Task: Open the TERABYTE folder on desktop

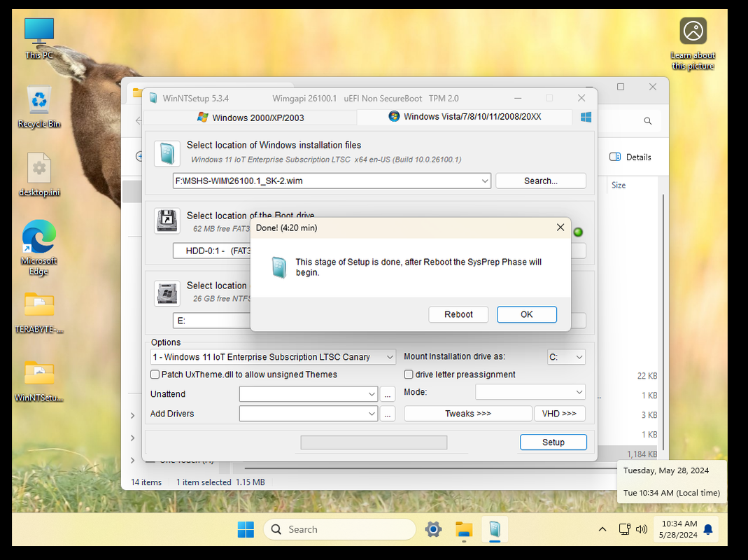Action: pos(39,312)
